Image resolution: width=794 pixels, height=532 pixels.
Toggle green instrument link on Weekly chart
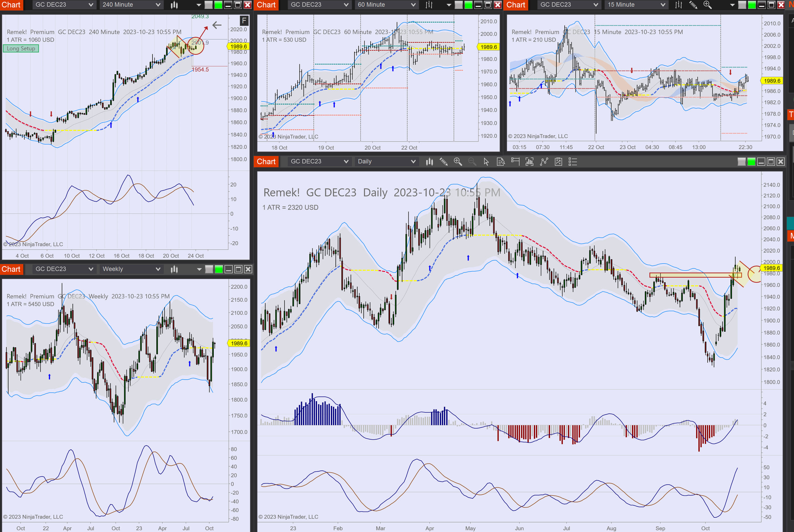219,269
